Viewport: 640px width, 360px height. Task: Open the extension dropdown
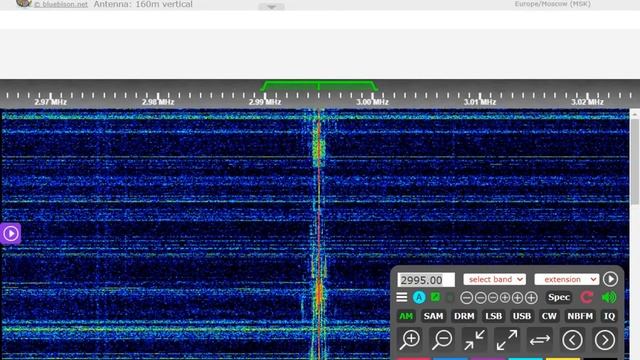567,279
